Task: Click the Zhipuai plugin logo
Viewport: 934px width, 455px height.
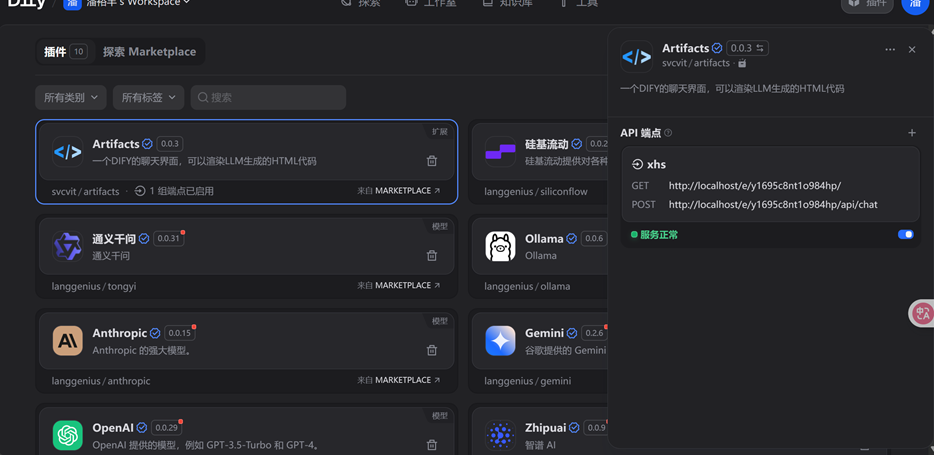Action: [500, 435]
